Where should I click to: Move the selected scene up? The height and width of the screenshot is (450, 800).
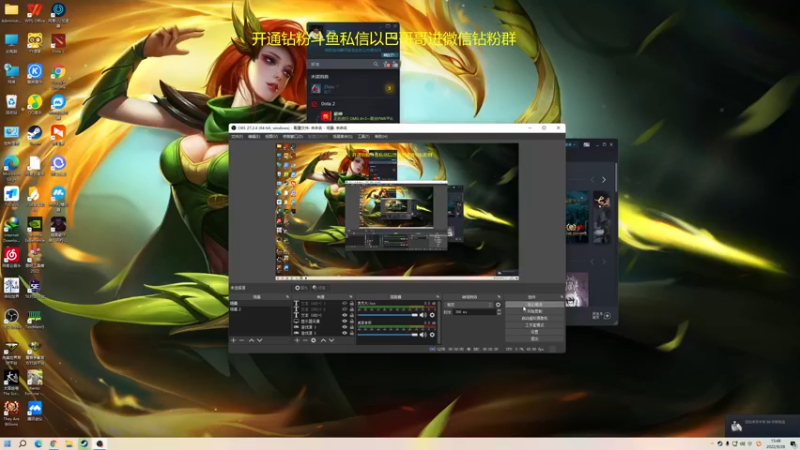pos(251,340)
